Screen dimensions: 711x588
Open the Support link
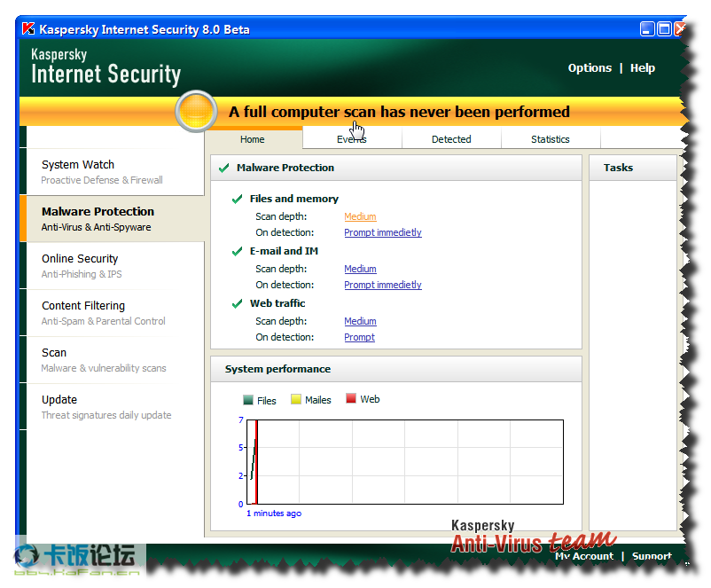[x=652, y=556]
